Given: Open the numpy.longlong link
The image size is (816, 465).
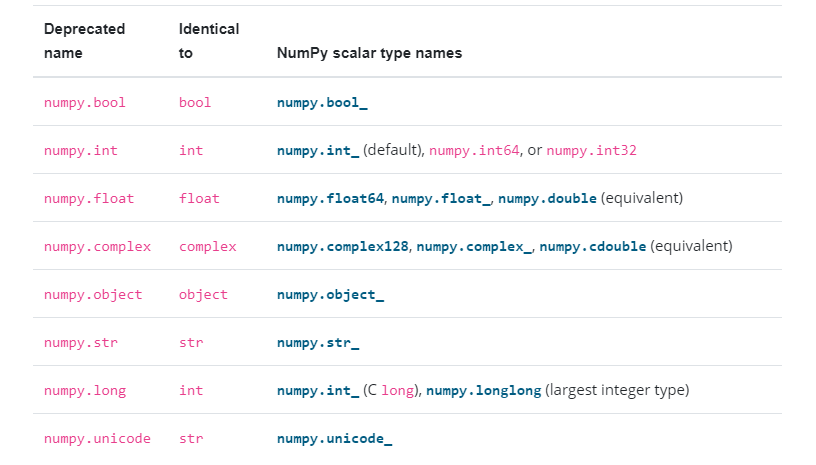Looking at the screenshot, I should tap(483, 391).
